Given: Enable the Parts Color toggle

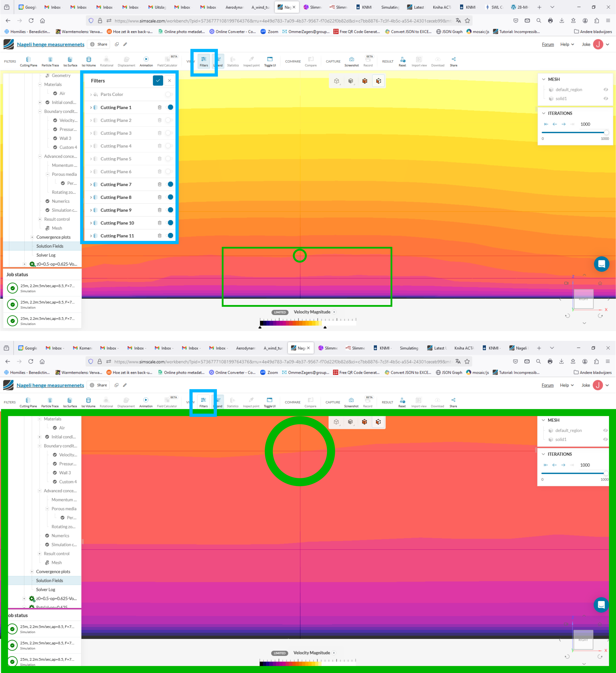Looking at the screenshot, I should pos(169,95).
